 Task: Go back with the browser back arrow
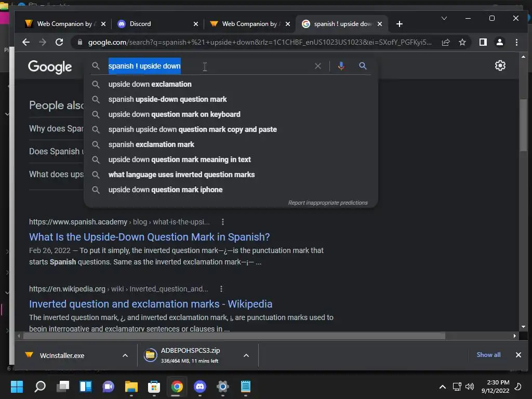tap(26, 42)
